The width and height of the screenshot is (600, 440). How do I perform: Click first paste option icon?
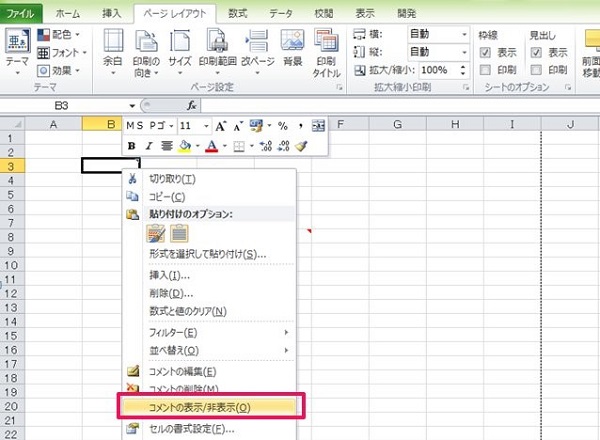[x=156, y=233]
